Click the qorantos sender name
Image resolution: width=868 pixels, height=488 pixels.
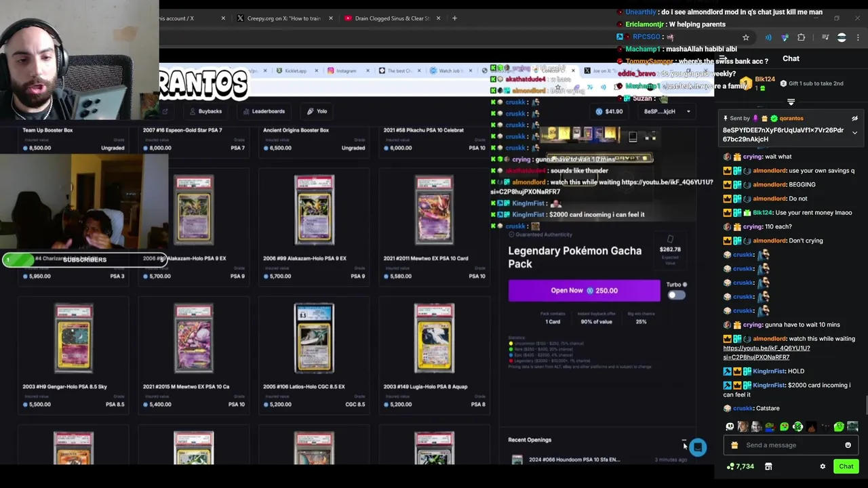791,119
